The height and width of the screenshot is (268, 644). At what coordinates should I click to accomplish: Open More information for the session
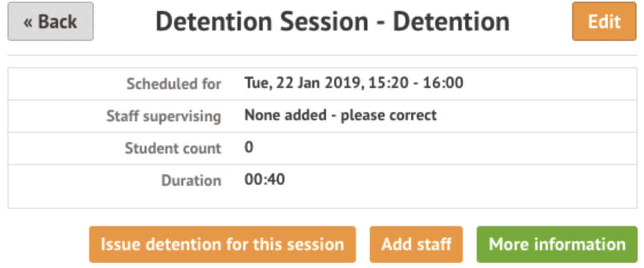[557, 244]
